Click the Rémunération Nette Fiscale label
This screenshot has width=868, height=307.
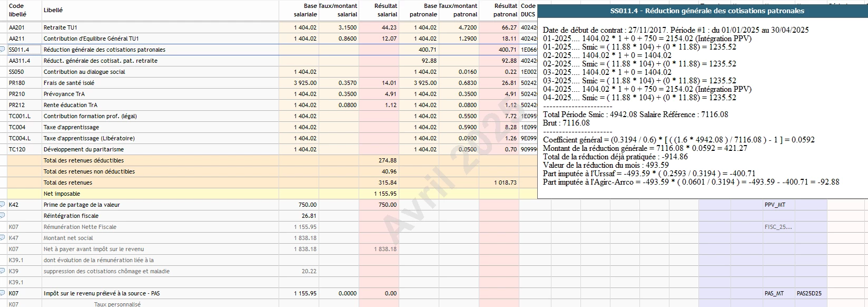(80, 227)
